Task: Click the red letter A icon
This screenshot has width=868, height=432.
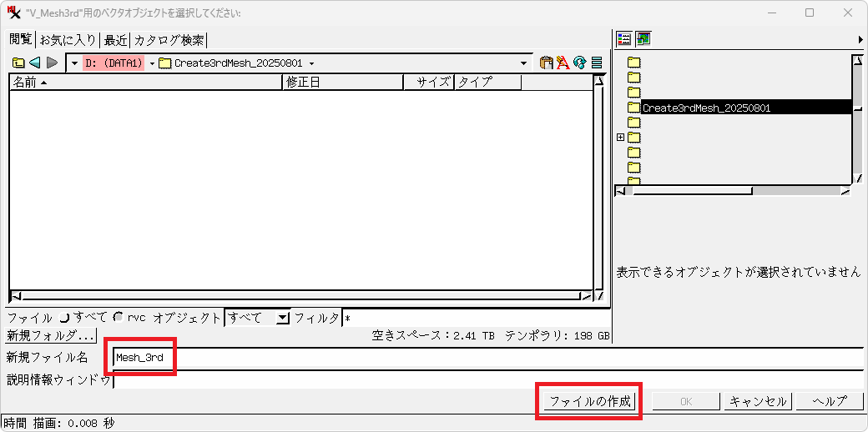Action: [563, 63]
